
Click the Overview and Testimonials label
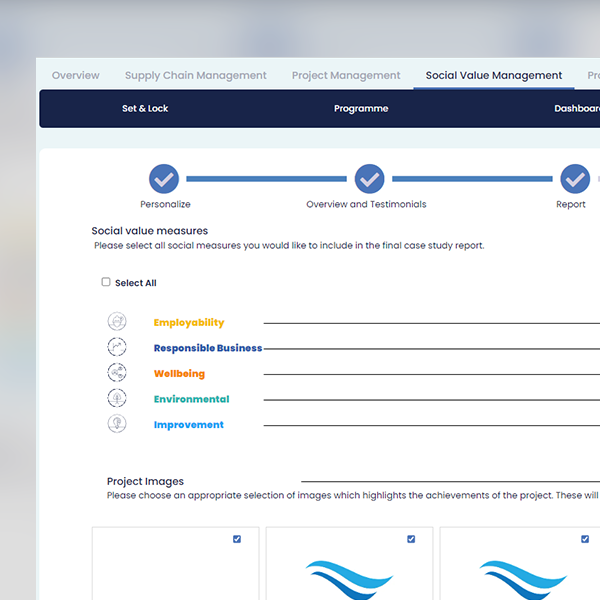point(366,204)
